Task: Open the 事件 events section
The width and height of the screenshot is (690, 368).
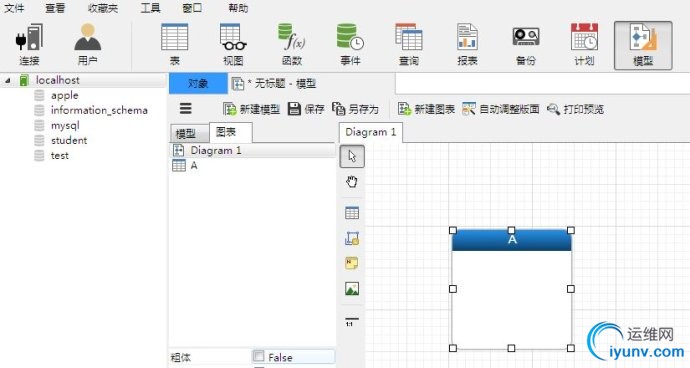Action: pos(350,45)
